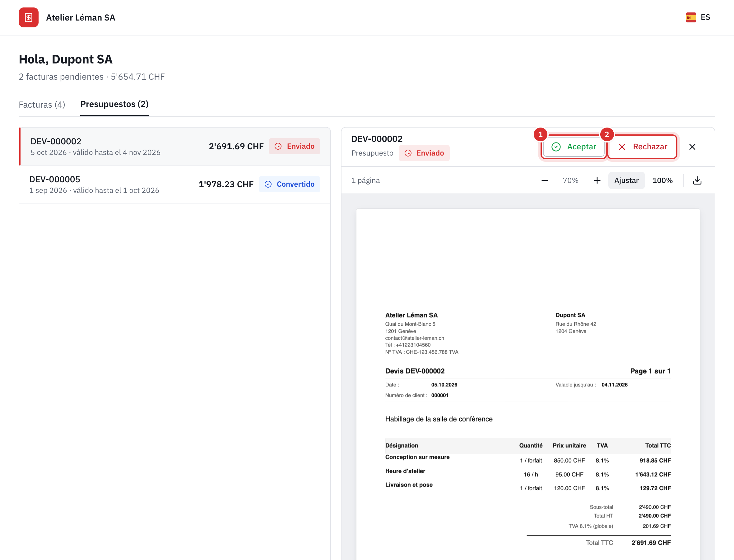Click the red Atelier Léman logo icon
Screen dimensions: 734x560
pyautogui.click(x=29, y=17)
